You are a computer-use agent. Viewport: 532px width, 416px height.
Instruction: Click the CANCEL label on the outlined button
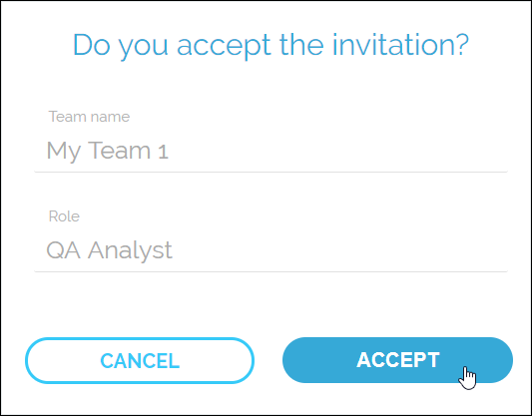point(140,361)
